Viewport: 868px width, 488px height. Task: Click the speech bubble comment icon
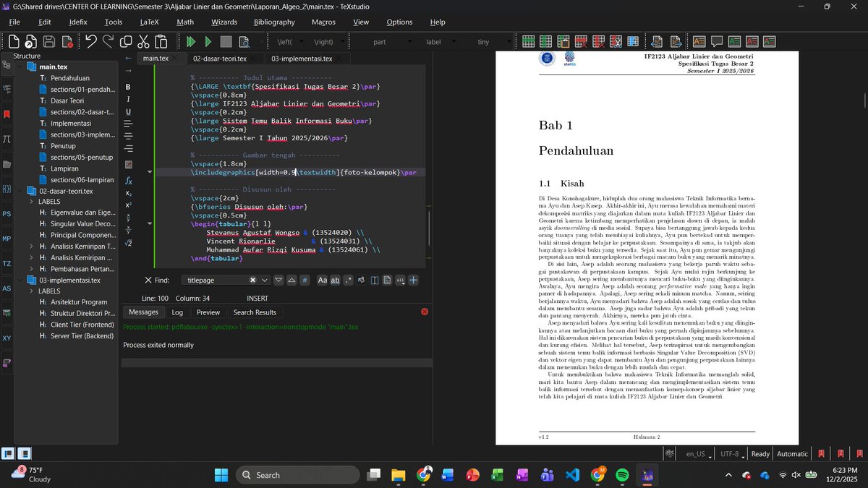point(717,42)
